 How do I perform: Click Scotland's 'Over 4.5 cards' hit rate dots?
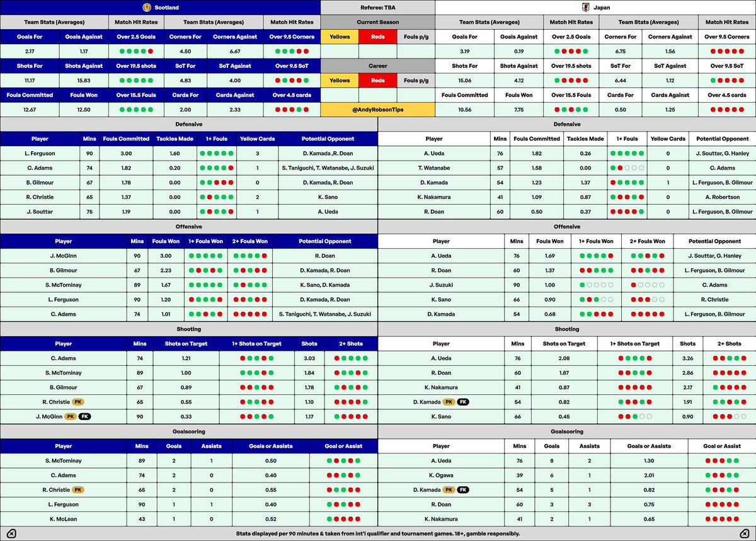pyautogui.click(x=291, y=110)
